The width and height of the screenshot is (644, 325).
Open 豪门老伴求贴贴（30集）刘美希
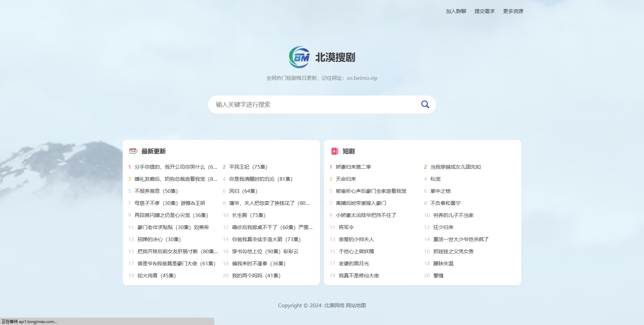point(173,227)
